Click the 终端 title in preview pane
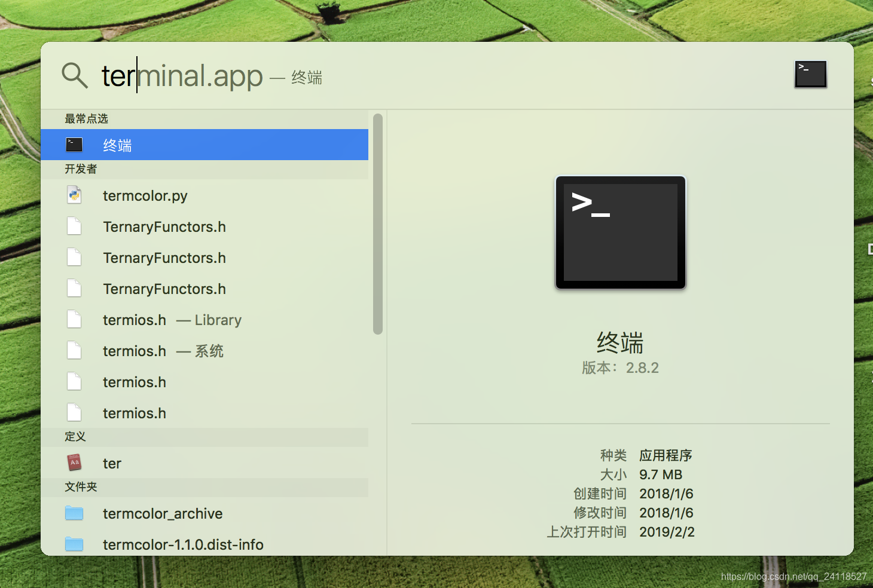The image size is (873, 588). click(x=620, y=343)
